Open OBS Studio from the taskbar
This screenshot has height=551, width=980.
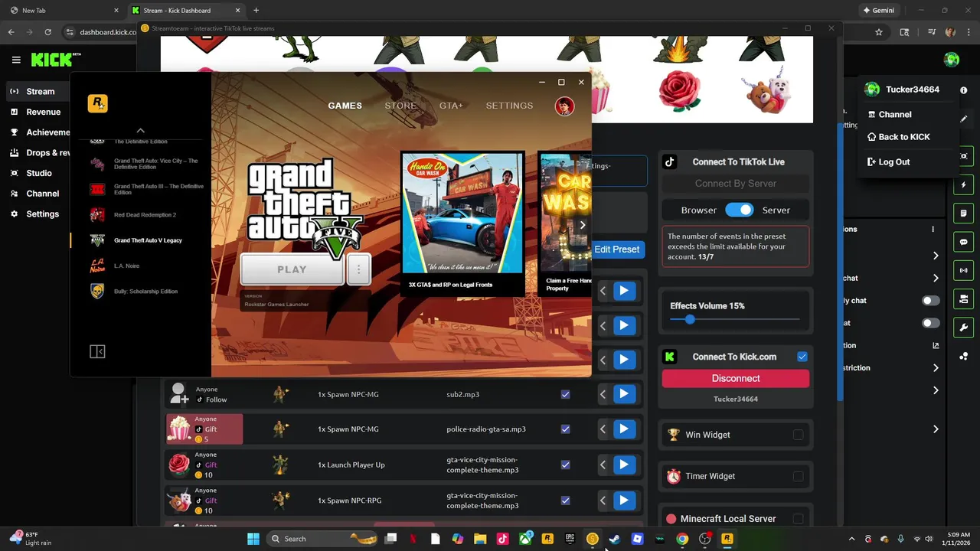[x=704, y=539]
